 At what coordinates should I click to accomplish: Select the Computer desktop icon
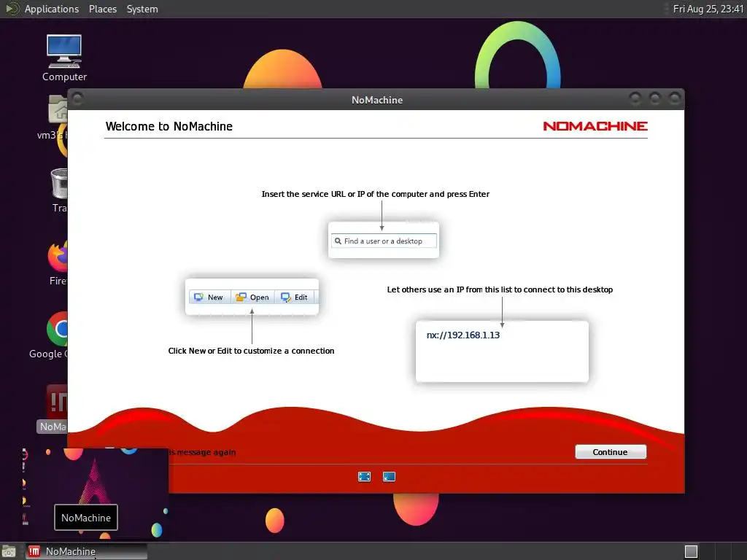pos(64,58)
